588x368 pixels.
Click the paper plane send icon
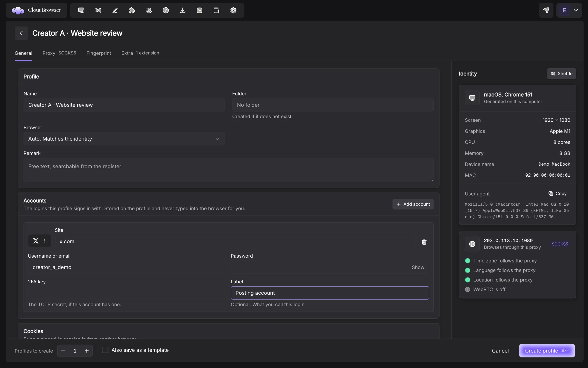point(546,10)
